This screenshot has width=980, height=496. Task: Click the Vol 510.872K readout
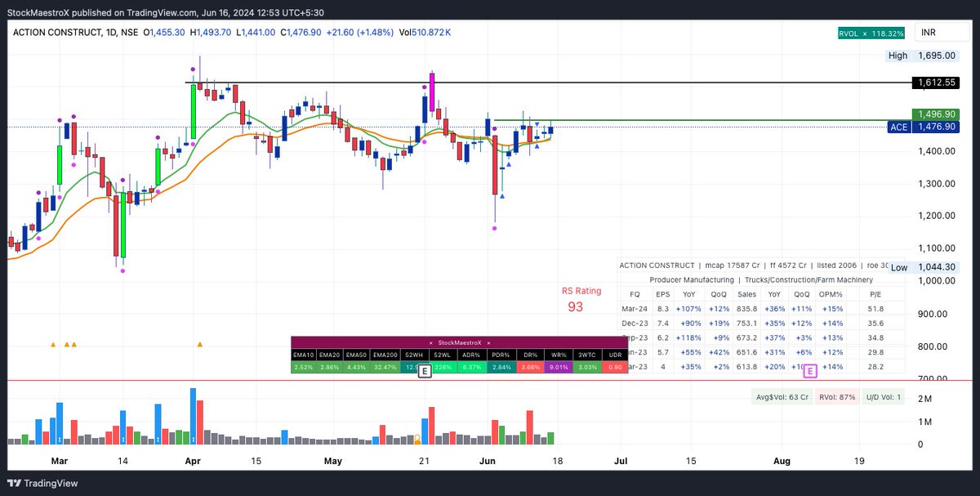(x=425, y=34)
